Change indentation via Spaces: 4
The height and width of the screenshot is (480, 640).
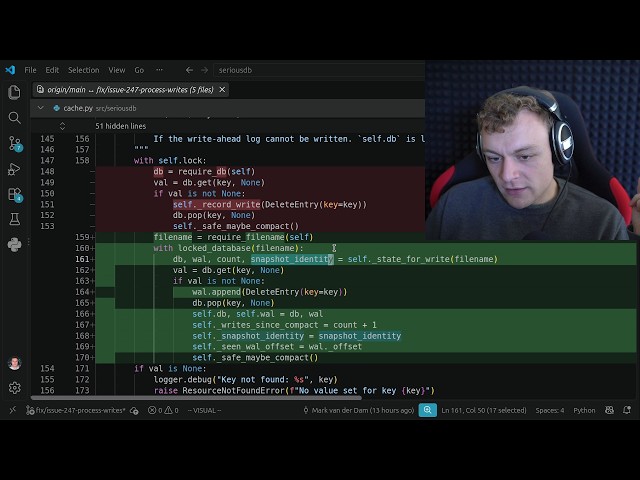pos(550,410)
